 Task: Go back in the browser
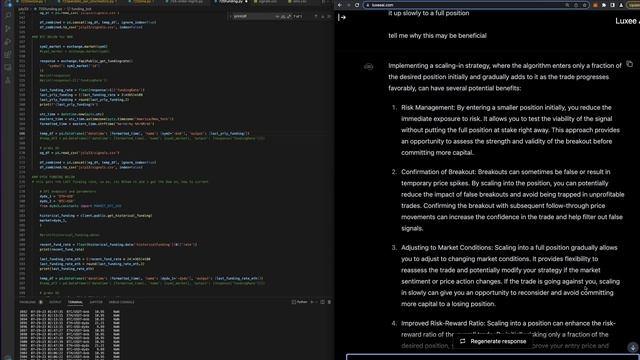click(340, 5)
